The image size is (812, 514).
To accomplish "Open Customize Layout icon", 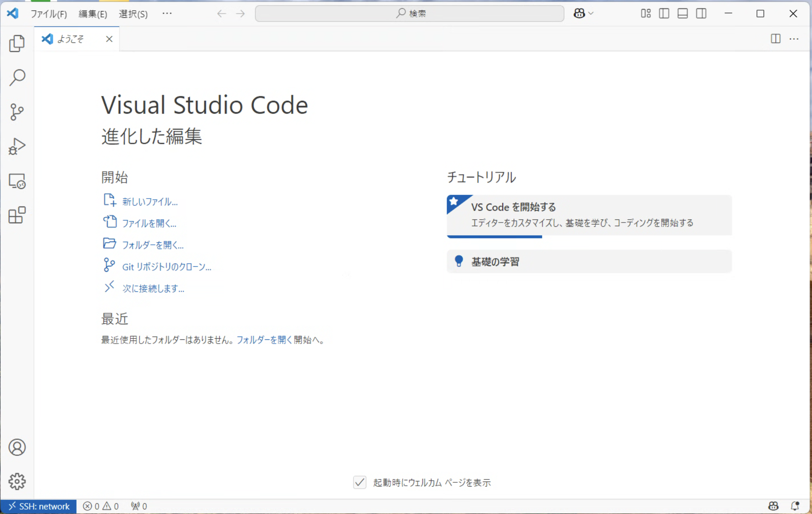I will 646,14.
